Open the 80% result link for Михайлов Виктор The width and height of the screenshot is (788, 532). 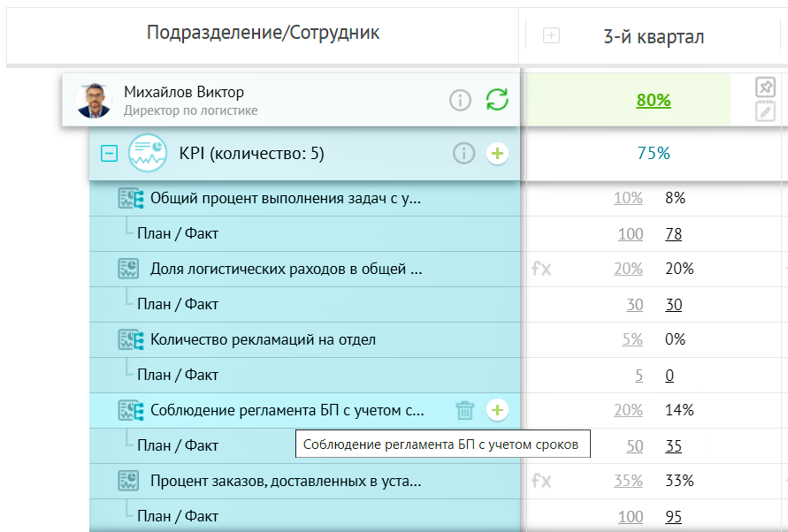[x=653, y=100]
